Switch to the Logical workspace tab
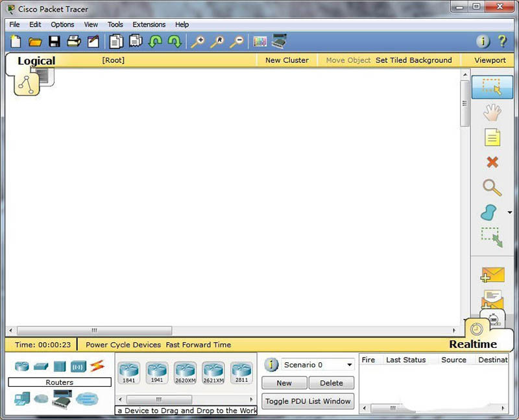Image resolution: width=519 pixels, height=420 pixels. tap(36, 61)
